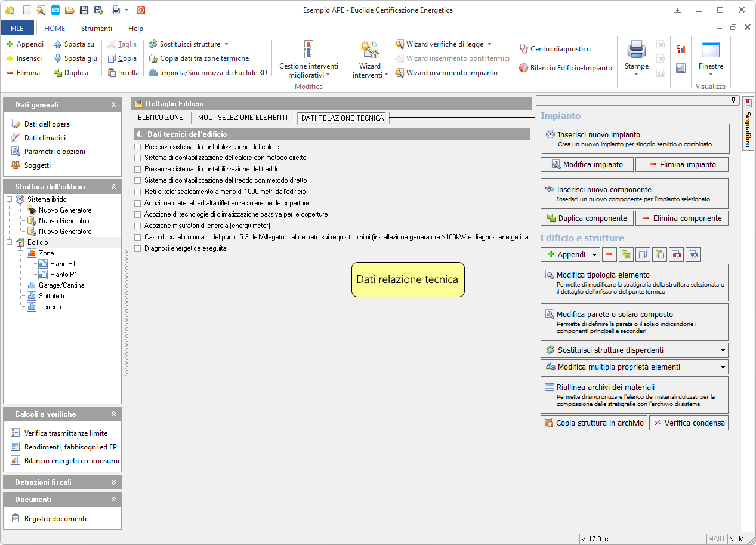The width and height of the screenshot is (756, 545).
Task: Collapse the Sistema ibrido tree node
Action: pos(10,199)
